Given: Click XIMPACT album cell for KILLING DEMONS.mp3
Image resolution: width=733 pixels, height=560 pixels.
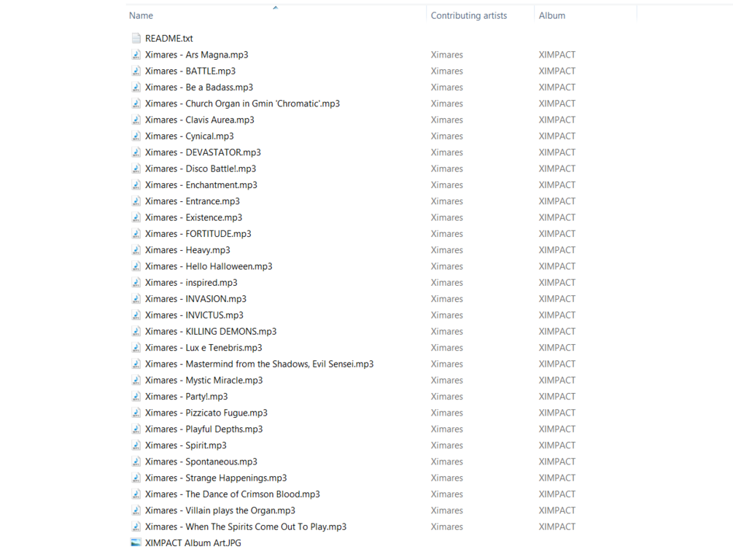Looking at the screenshot, I should tap(557, 332).
